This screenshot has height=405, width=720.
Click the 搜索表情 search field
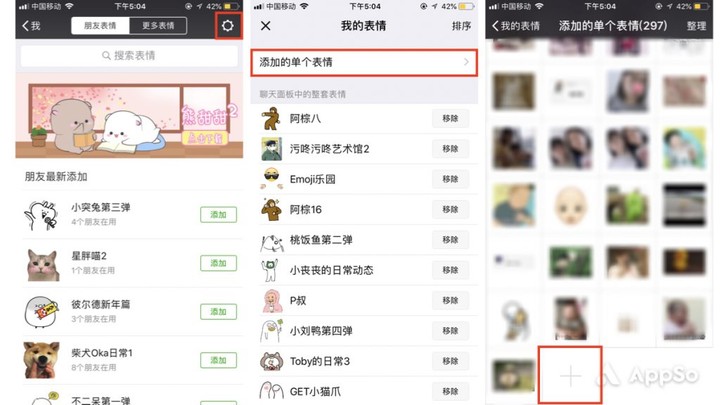point(129,56)
